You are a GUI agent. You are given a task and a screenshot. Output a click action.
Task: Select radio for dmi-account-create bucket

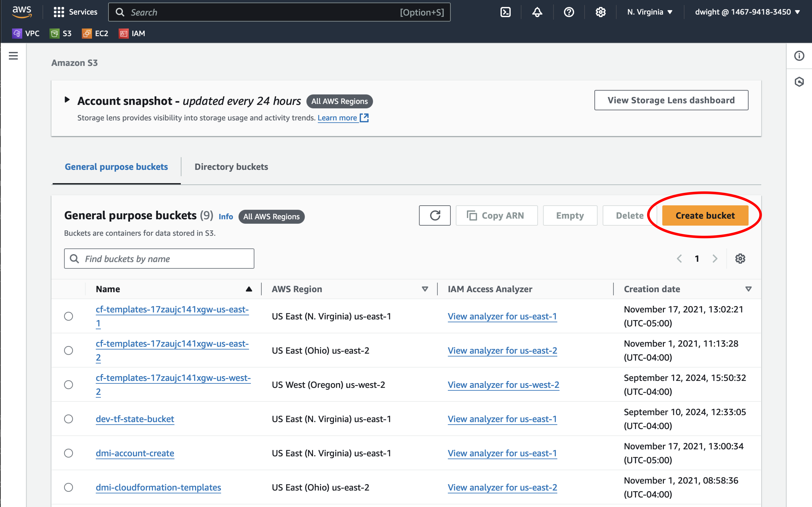click(69, 453)
